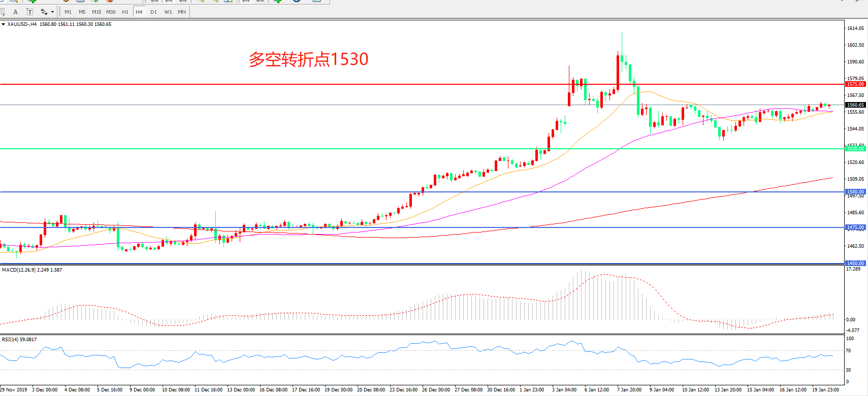
Task: Select the Arrows and shapes tool
Action: tap(44, 12)
